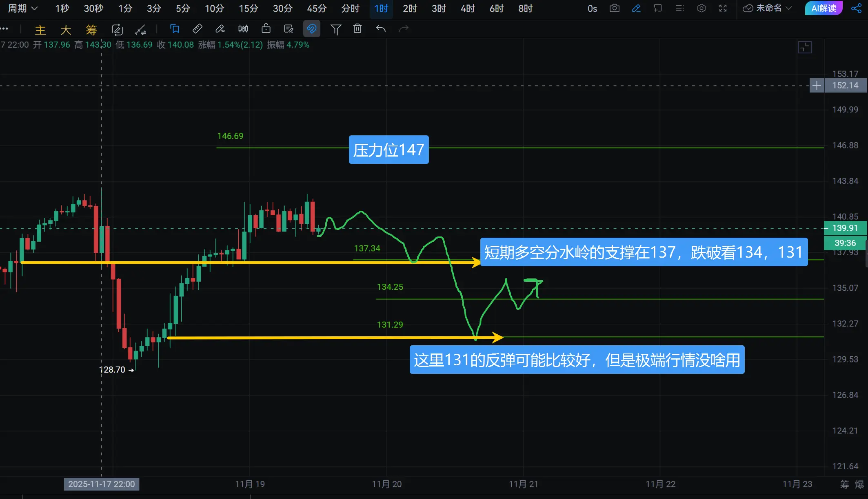Click the trash can delete drawings icon
The height and width of the screenshot is (499, 868).
coord(357,29)
